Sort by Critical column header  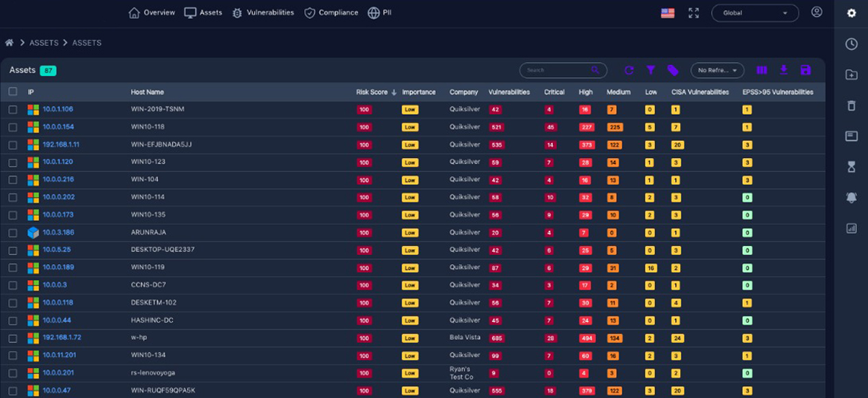tap(554, 92)
